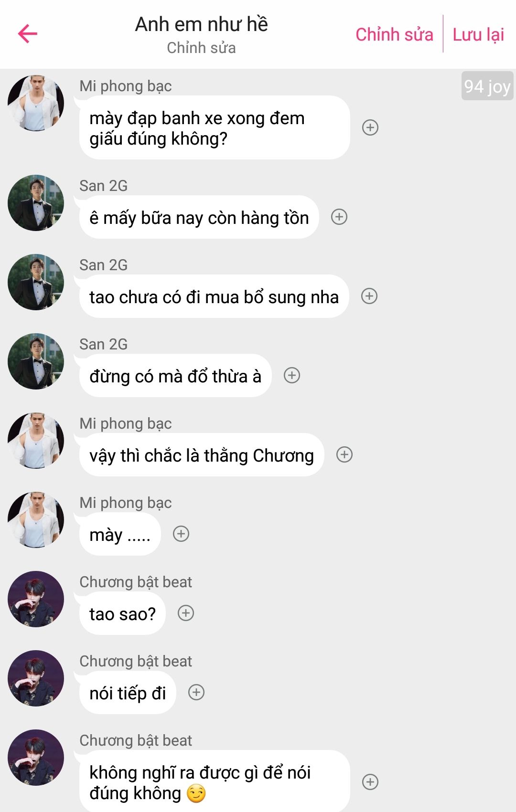Tap the chat title 'Anh em như hề'
Image resolution: width=516 pixels, height=812 pixels.
click(201, 24)
